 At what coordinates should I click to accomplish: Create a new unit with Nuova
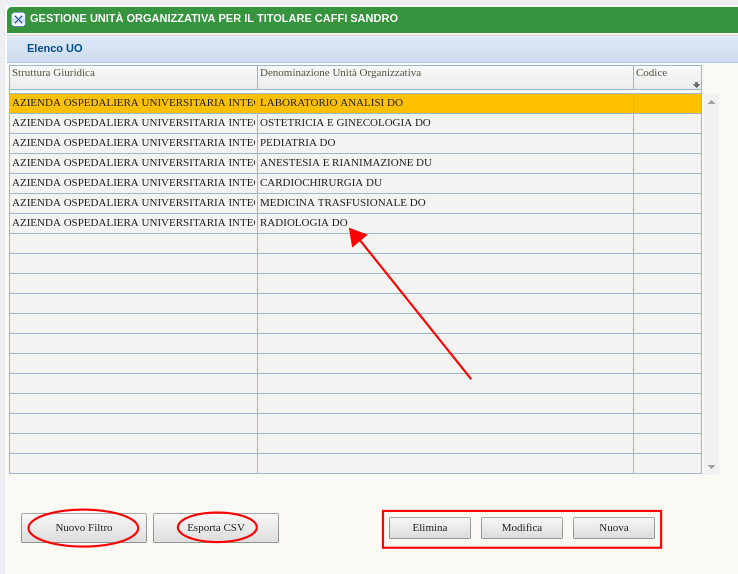(614, 528)
